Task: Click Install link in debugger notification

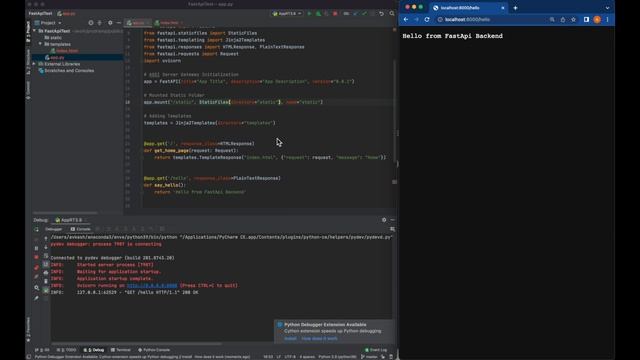Action: (x=290, y=338)
